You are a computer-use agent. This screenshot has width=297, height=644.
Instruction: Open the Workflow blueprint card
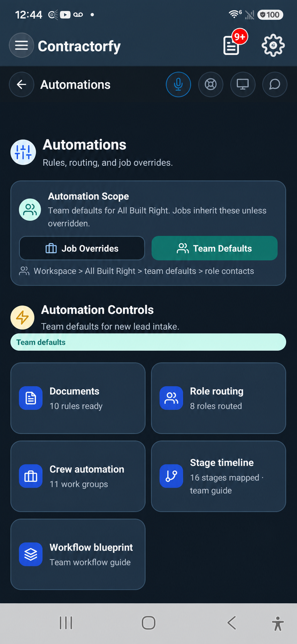(x=78, y=554)
